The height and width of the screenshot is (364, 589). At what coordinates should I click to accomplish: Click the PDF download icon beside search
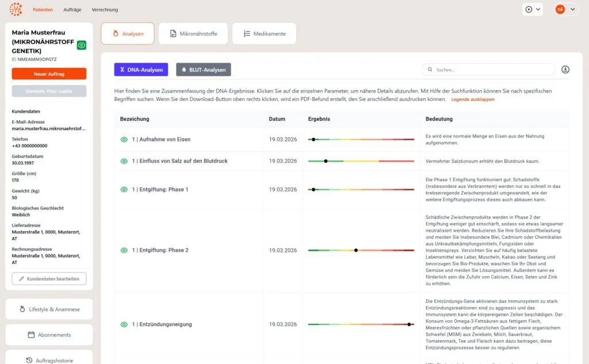[565, 70]
